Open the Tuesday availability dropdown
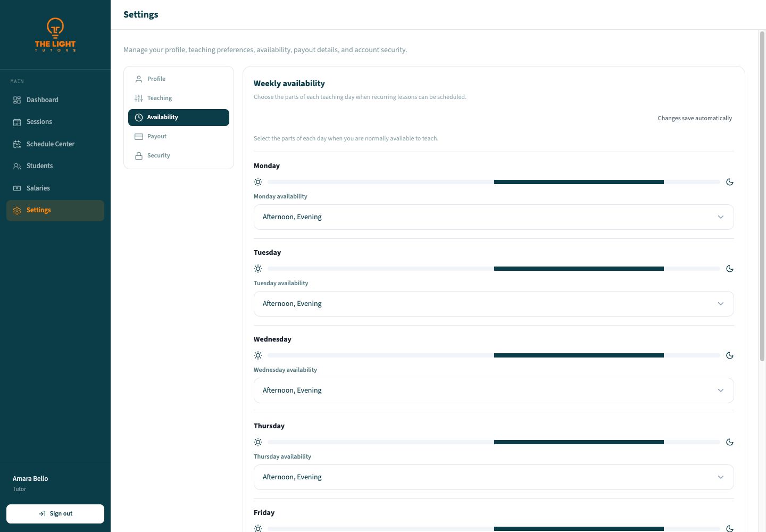 (494, 304)
